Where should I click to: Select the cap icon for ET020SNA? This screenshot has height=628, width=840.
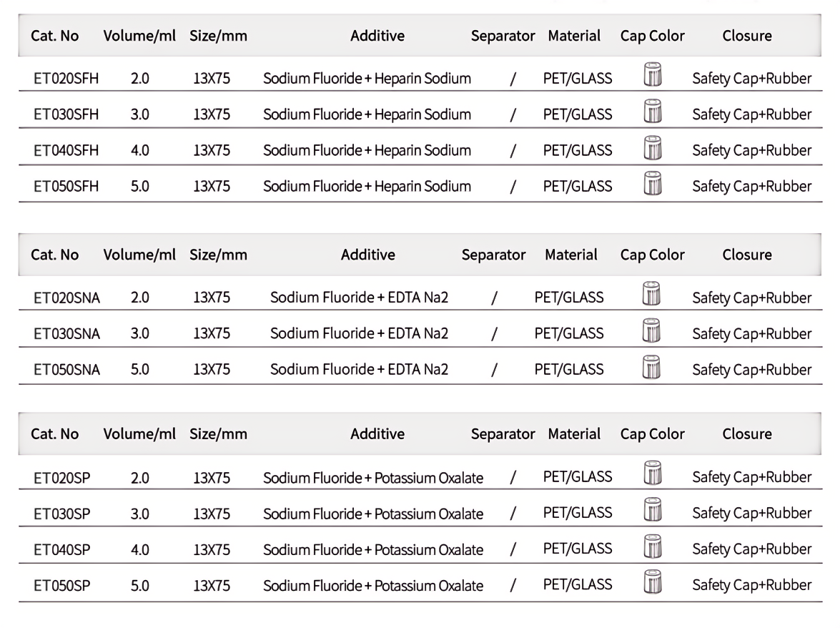(x=652, y=294)
